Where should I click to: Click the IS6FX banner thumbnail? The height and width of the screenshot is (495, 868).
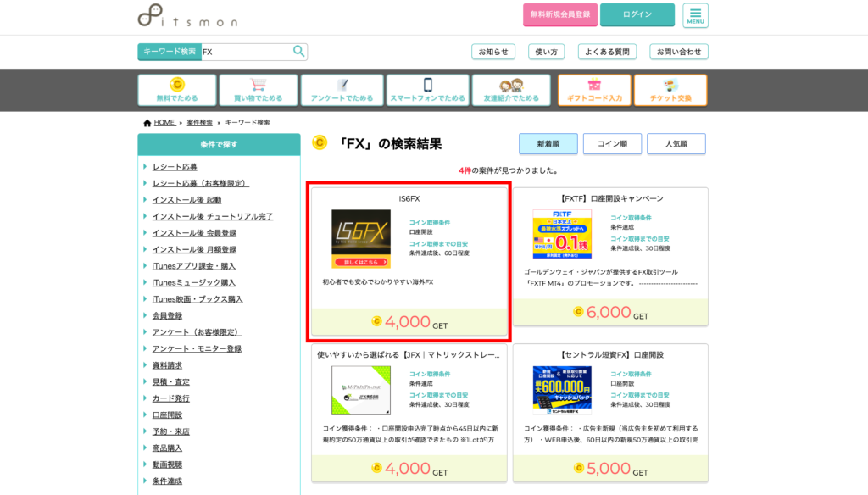click(x=361, y=239)
